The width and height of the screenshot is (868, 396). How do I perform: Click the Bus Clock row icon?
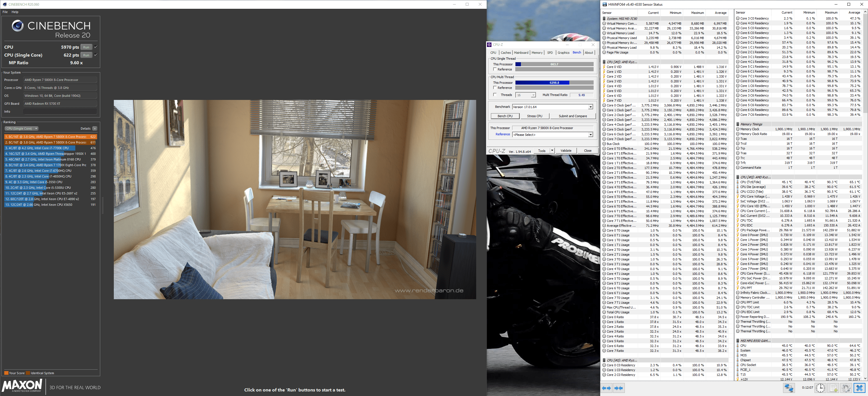tap(604, 144)
